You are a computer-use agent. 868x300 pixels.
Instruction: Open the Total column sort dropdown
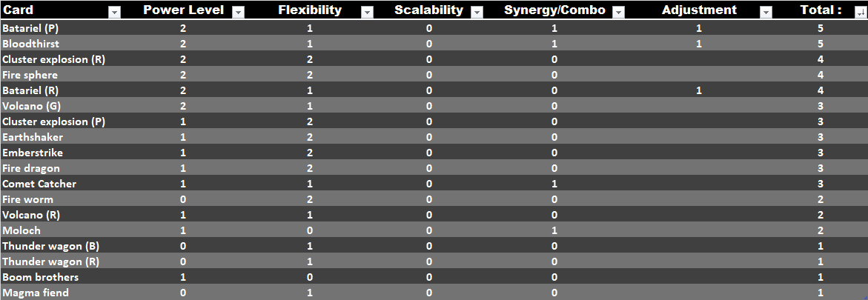(861, 12)
